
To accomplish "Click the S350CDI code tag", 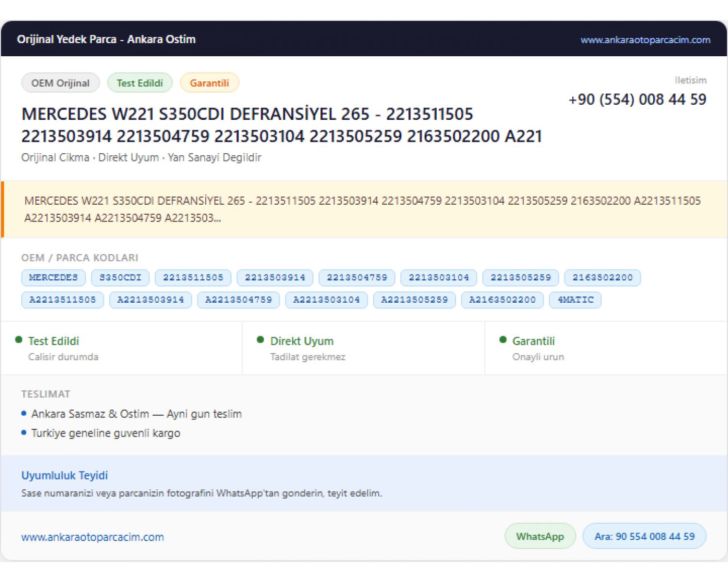I will pos(120,277).
